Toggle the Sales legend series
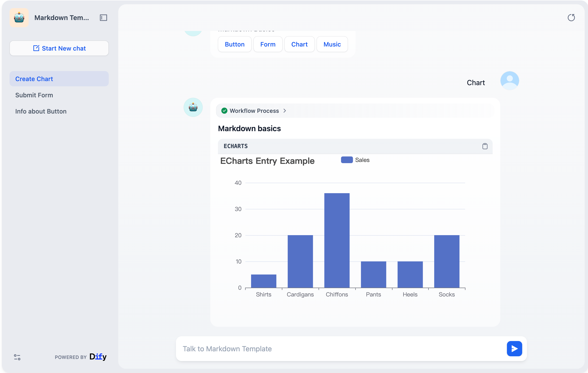 tap(355, 160)
